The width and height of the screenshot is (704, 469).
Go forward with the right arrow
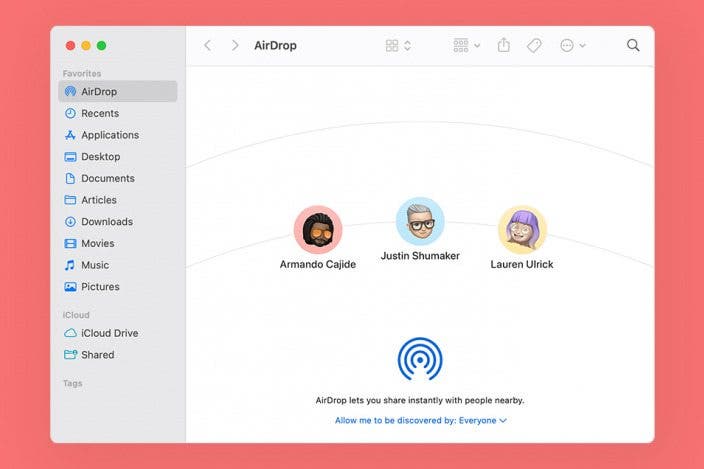click(235, 45)
